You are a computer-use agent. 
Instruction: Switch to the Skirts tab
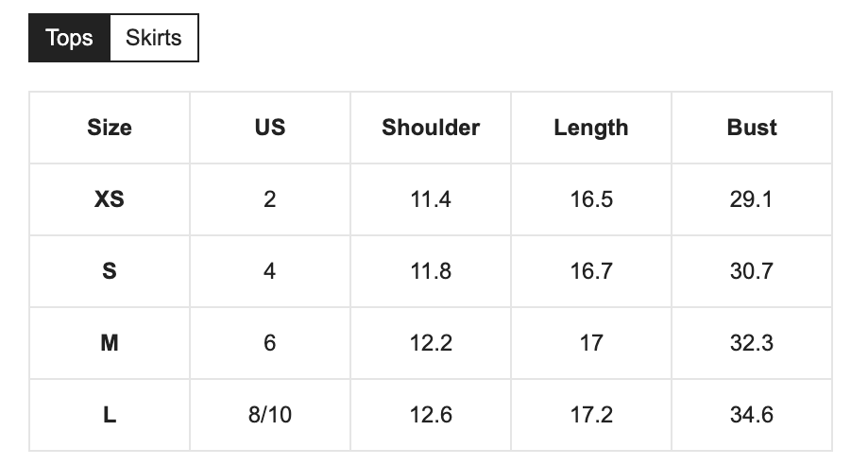click(x=154, y=38)
